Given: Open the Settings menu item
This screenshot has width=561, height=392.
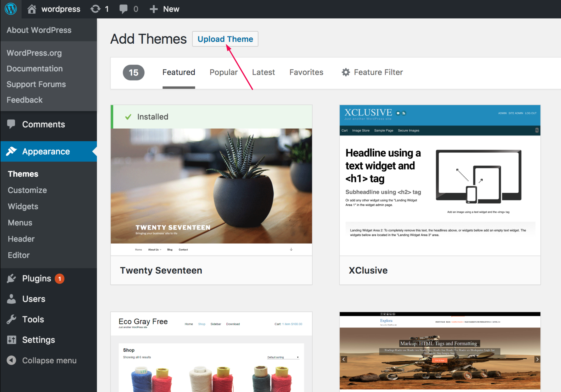Looking at the screenshot, I should tap(49, 340).
